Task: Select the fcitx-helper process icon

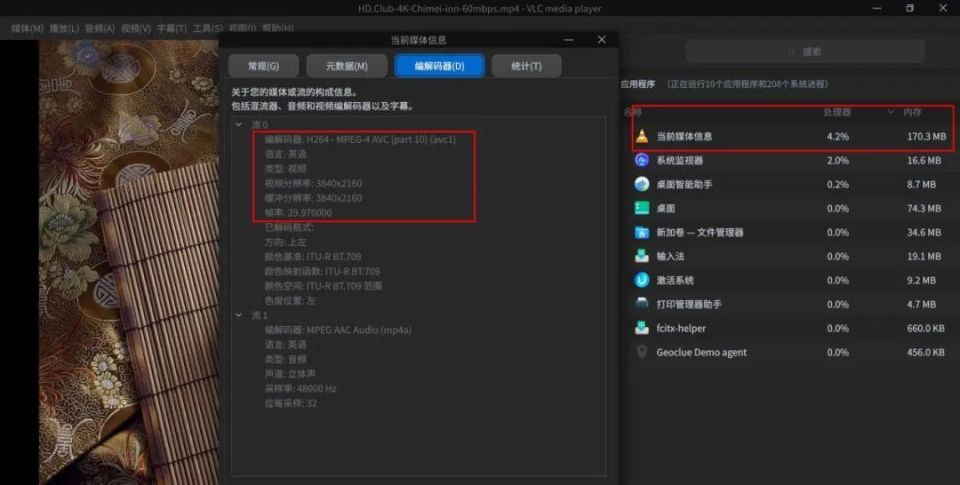Action: (642, 328)
